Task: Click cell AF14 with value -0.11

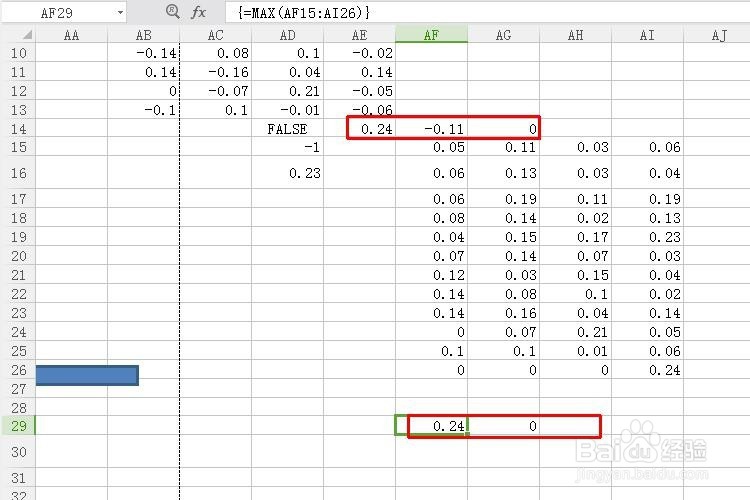Action: (431, 128)
